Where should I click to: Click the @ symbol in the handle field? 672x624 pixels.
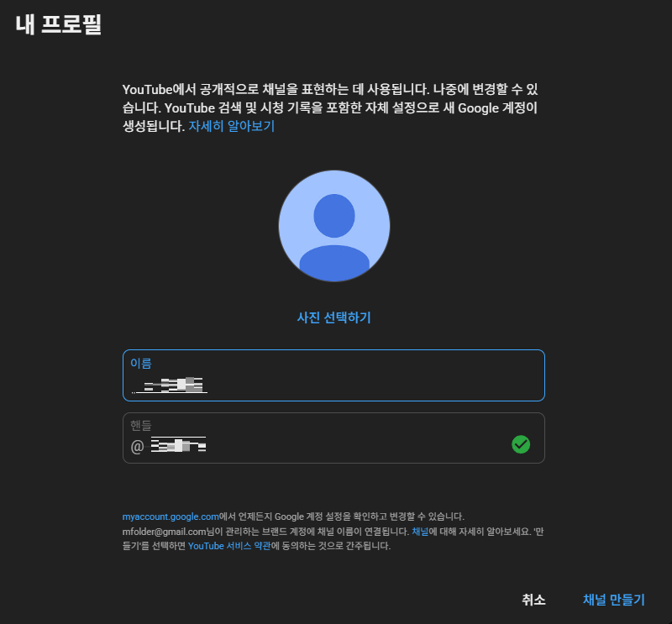[137, 447]
